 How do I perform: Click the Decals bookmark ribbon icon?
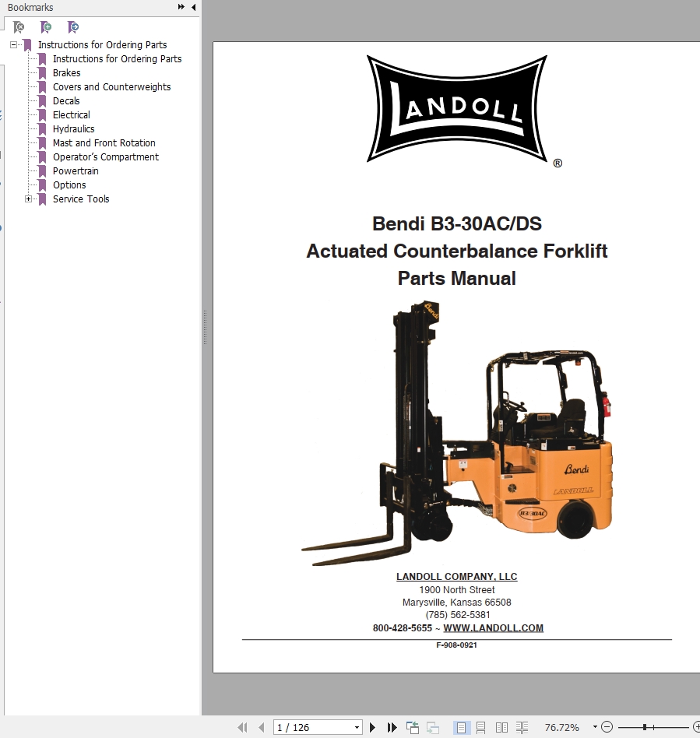pyautogui.click(x=42, y=101)
